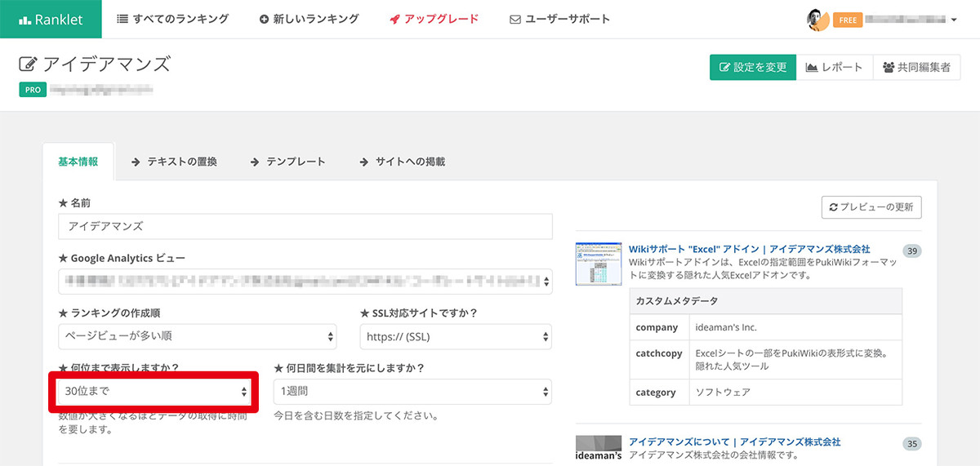Open Wikiサポート "Excel" アドイン link
This screenshot has height=466, width=980.
[749, 249]
